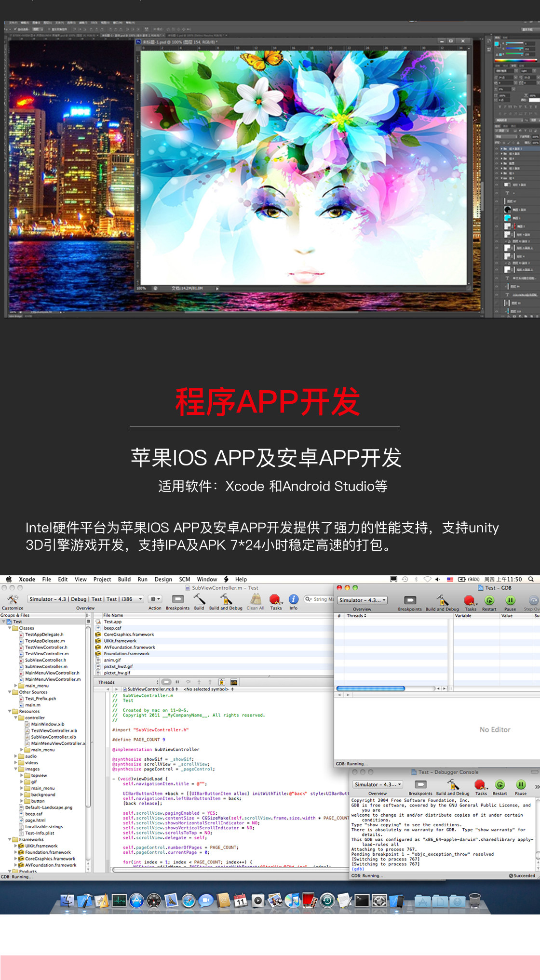
Task: Open the Design menu
Action: point(163,579)
